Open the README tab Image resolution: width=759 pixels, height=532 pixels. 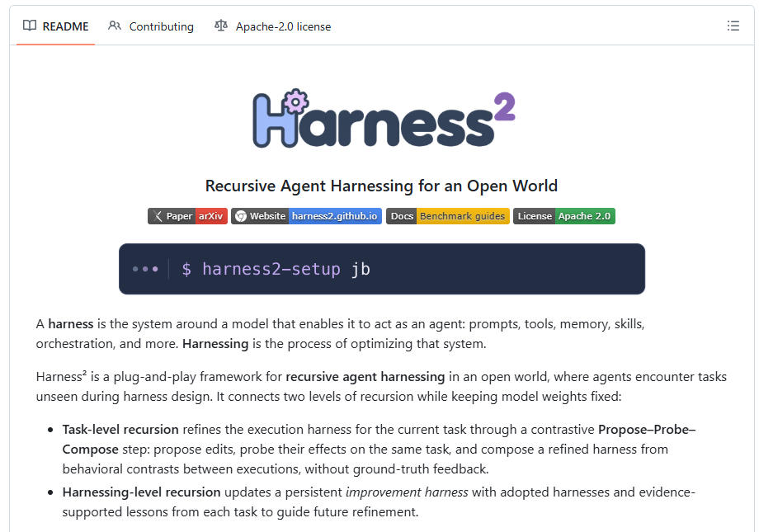55,26
